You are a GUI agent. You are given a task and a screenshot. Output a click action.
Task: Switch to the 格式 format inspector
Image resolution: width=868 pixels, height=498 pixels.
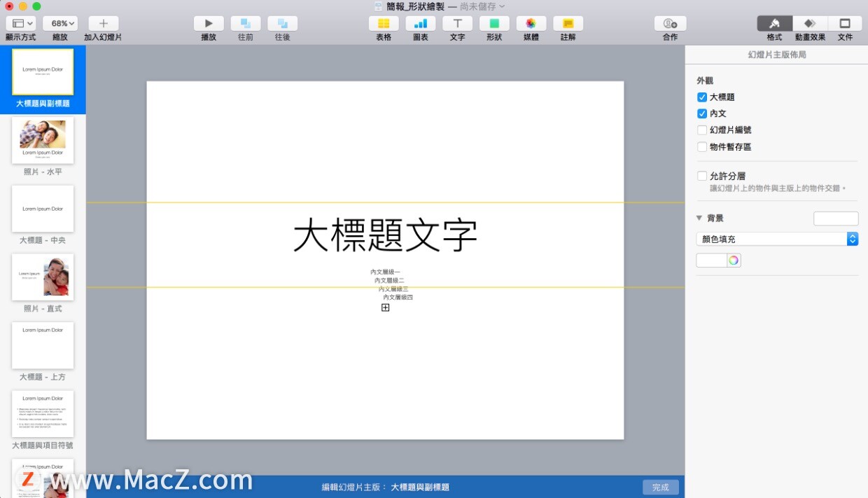(774, 23)
